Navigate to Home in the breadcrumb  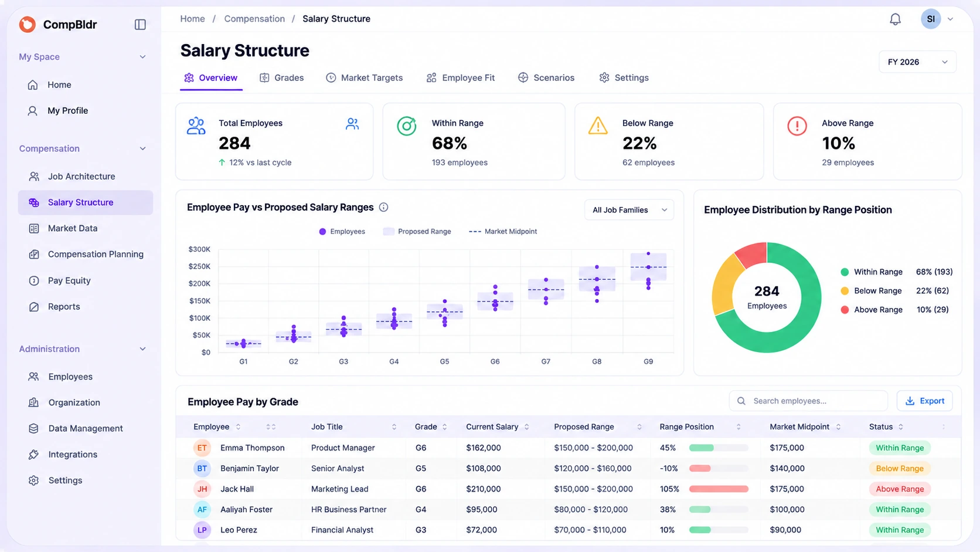tap(192, 19)
